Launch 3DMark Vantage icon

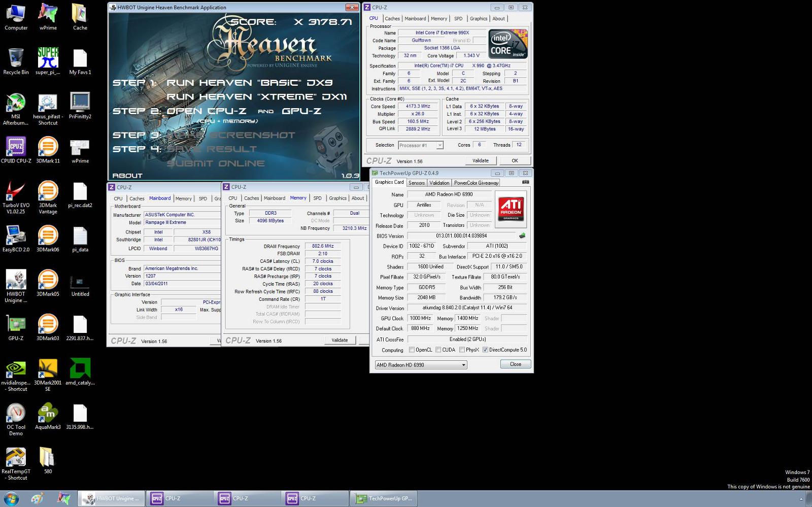pos(48,197)
